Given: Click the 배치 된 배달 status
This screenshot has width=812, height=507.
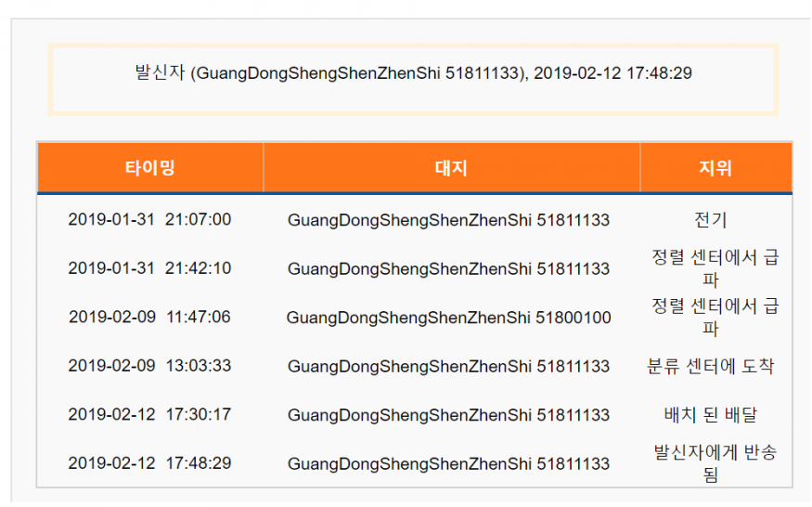Looking at the screenshot, I should click(x=711, y=415).
